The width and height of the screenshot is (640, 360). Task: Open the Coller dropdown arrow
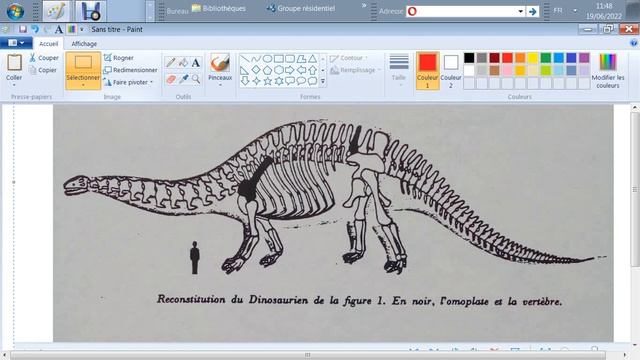14,85
